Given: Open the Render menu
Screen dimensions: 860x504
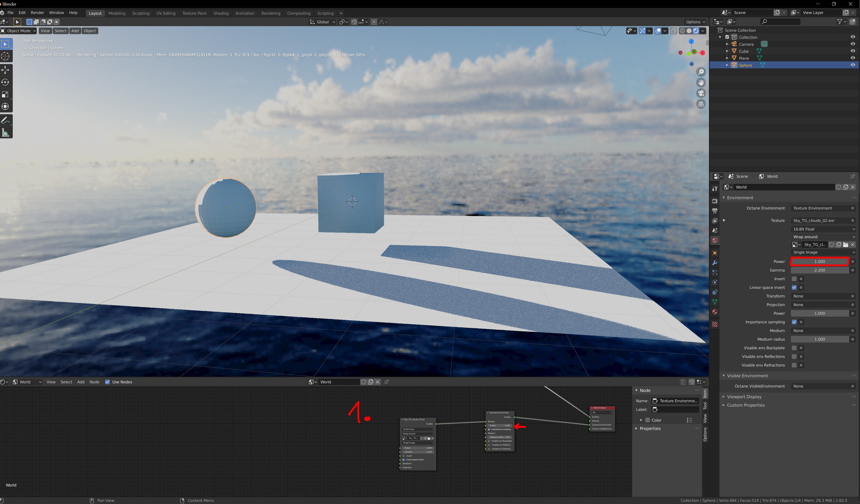Looking at the screenshot, I should 37,13.
